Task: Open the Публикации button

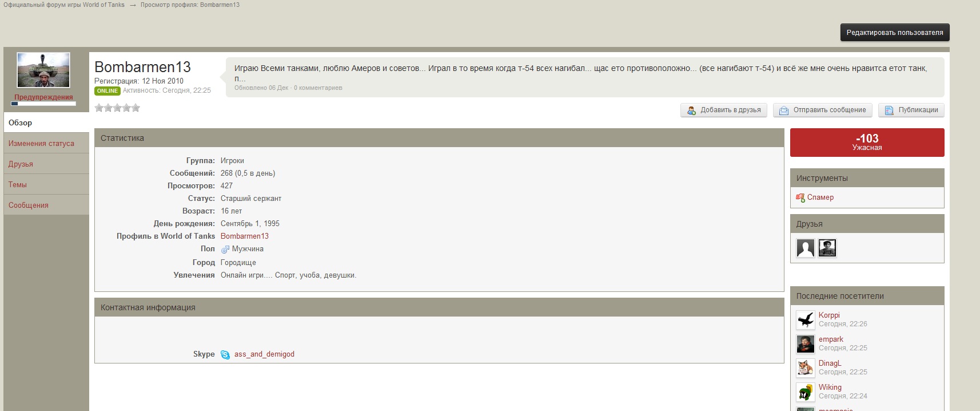Action: [911, 110]
